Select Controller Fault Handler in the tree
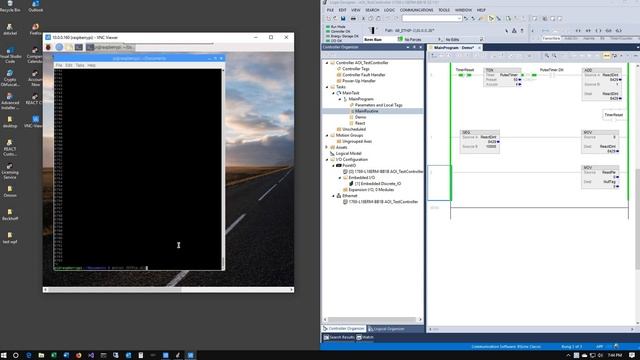Viewport: 640px width, 360px height. [x=363, y=75]
